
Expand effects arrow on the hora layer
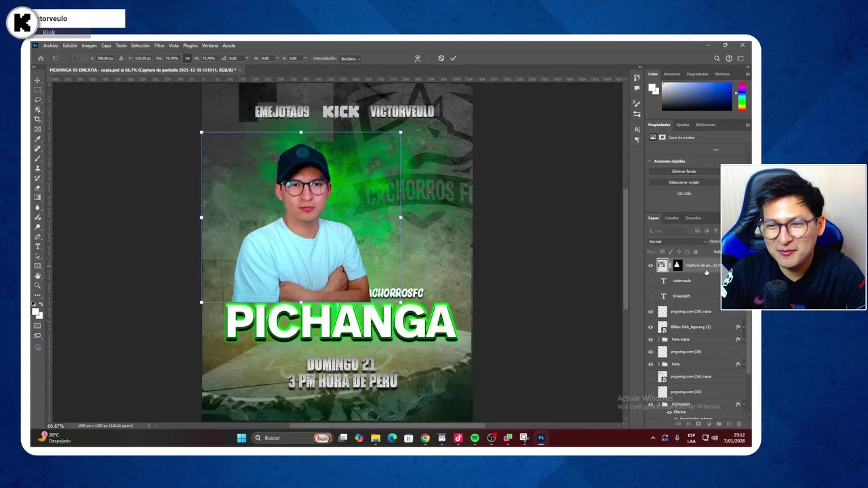(x=744, y=365)
